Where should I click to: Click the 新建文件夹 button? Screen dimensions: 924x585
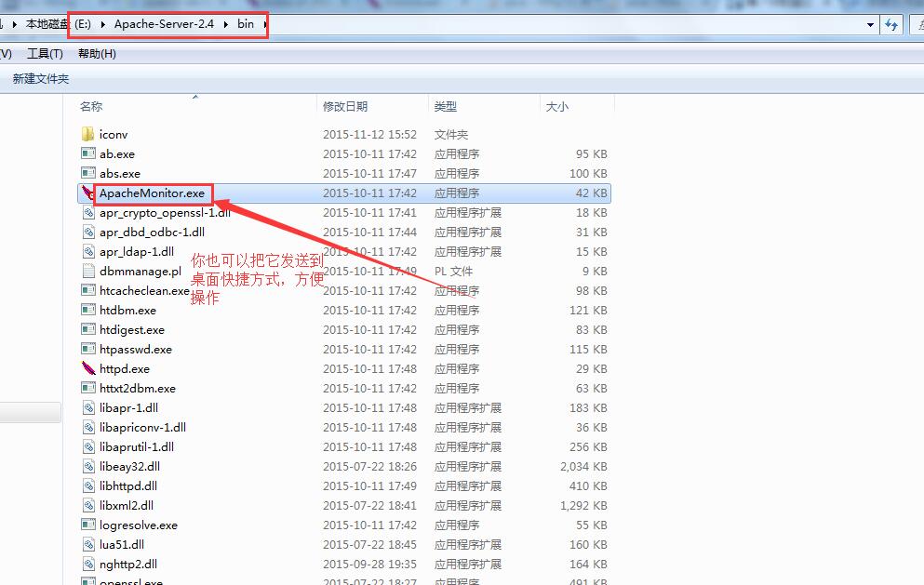pyautogui.click(x=41, y=78)
